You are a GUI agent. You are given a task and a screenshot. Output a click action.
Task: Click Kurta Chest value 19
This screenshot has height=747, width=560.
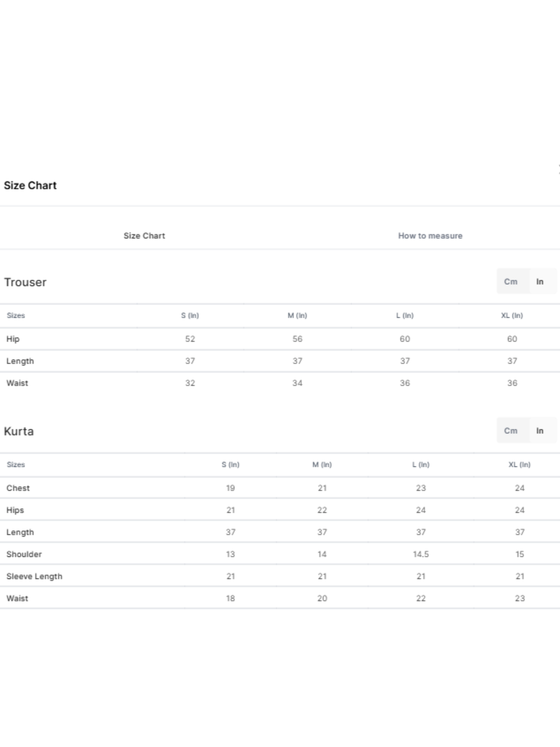(x=231, y=488)
